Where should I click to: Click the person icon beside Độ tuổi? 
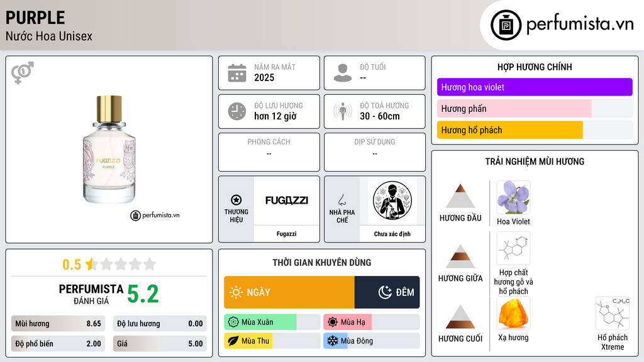pos(343,73)
